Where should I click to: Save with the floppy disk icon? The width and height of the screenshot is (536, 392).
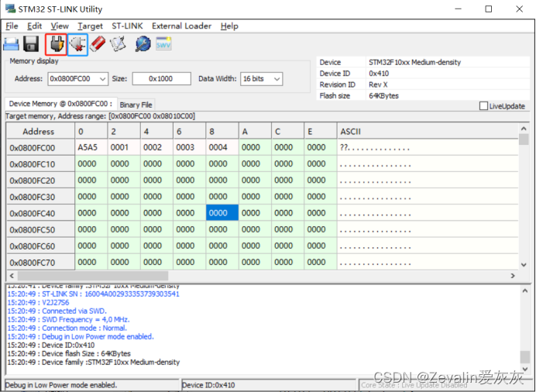(x=31, y=44)
